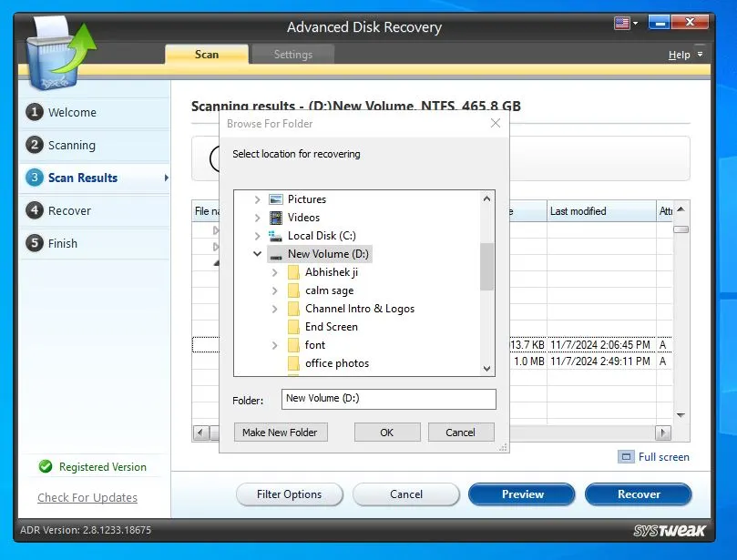Click Check For Updates link
737x560 pixels.
pyautogui.click(x=87, y=498)
